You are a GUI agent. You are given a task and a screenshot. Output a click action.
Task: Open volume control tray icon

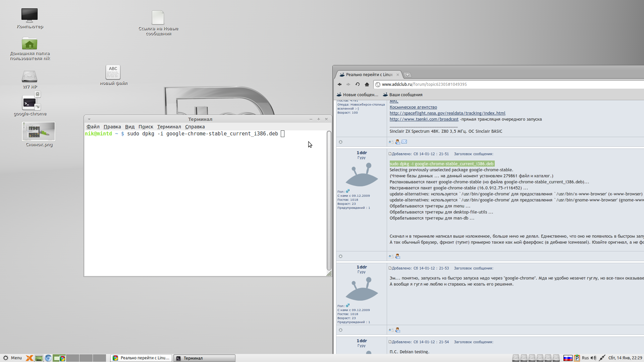(593, 358)
